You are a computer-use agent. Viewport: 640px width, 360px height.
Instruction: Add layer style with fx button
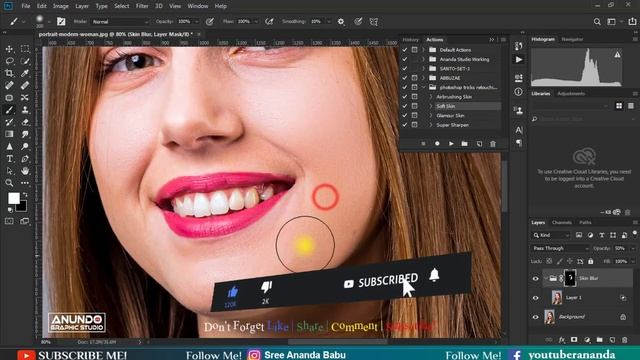click(562, 340)
